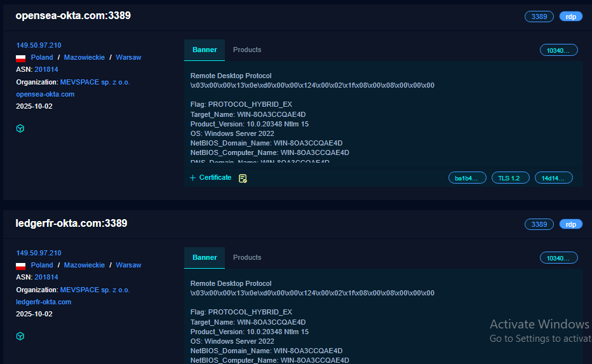Click the 3389 port badge for ledgerfr-okta.com

point(539,224)
